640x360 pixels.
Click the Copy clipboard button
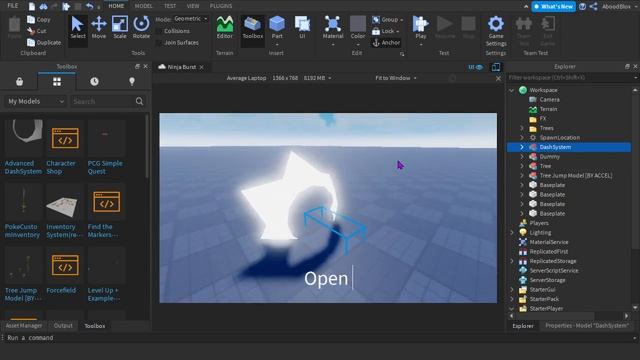[39, 19]
